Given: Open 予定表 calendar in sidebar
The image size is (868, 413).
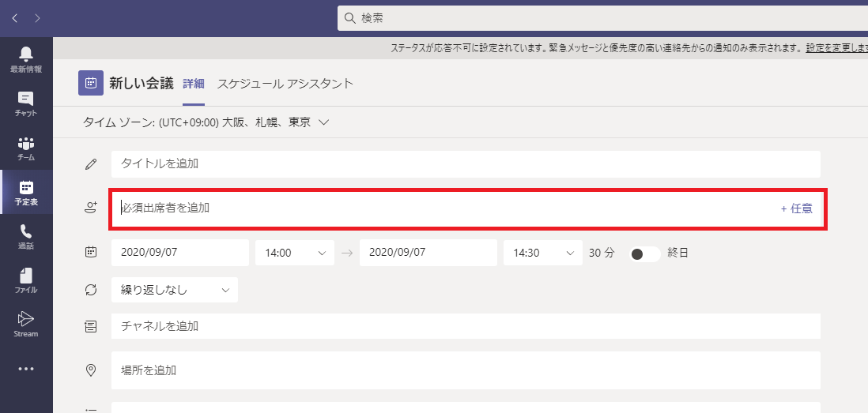Looking at the screenshot, I should click(x=26, y=192).
